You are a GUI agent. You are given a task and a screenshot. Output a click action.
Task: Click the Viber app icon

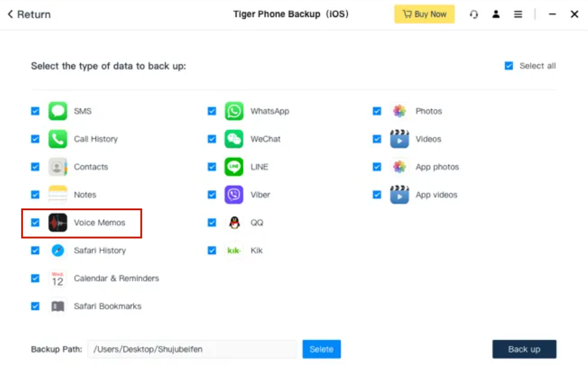(234, 195)
